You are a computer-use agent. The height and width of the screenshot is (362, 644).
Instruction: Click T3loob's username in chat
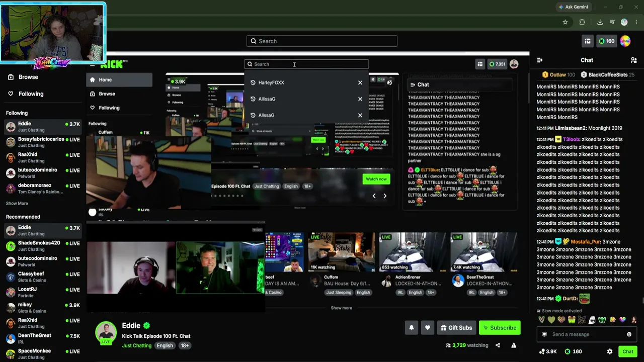pos(572,139)
